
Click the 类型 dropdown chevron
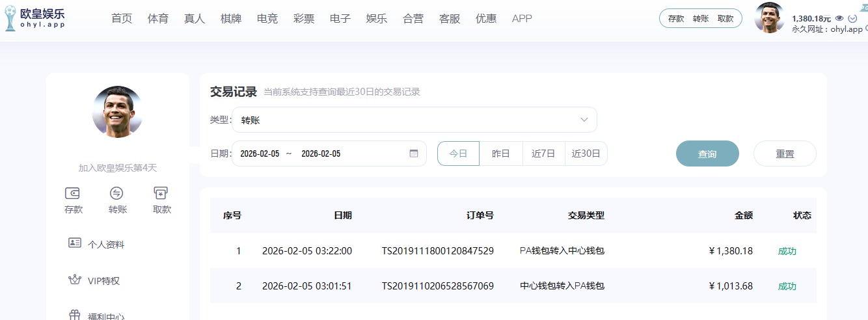click(584, 120)
